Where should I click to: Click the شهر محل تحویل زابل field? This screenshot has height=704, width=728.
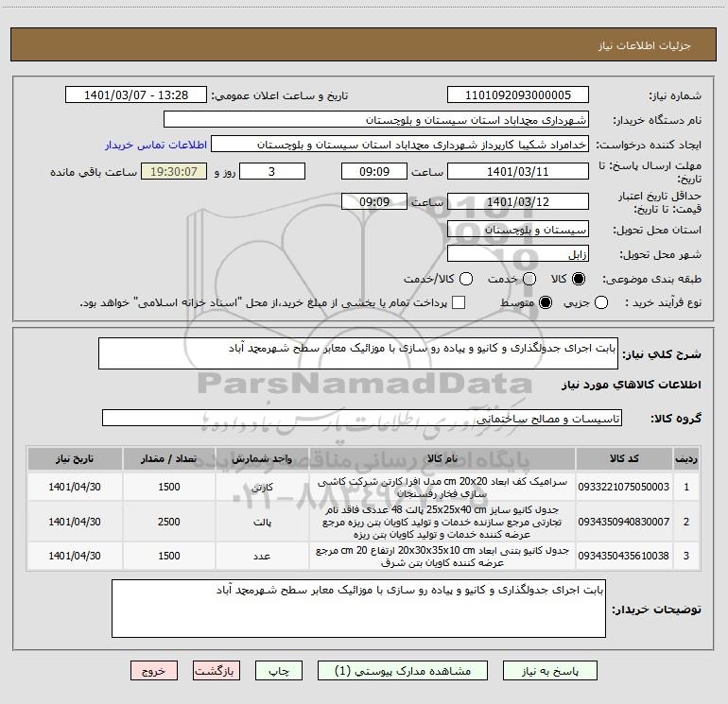(518, 254)
